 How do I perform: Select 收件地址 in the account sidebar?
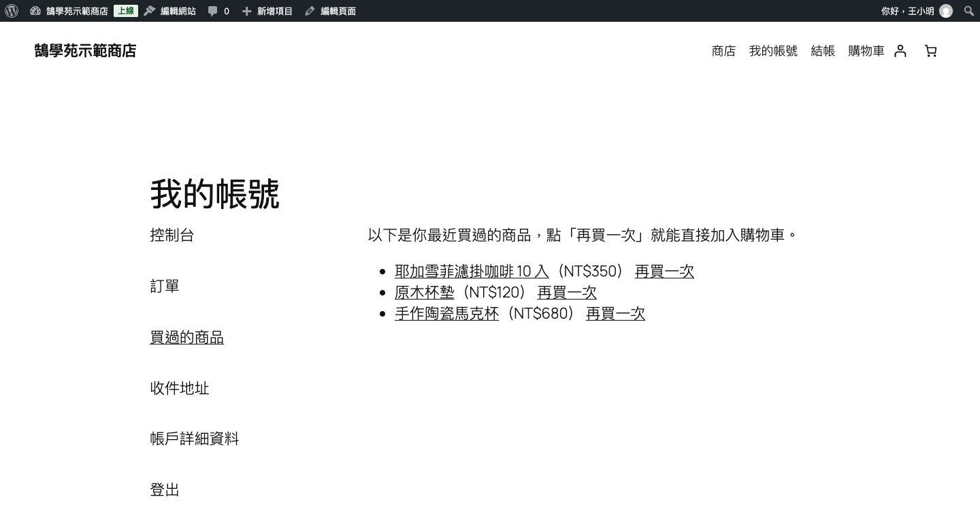tap(180, 388)
